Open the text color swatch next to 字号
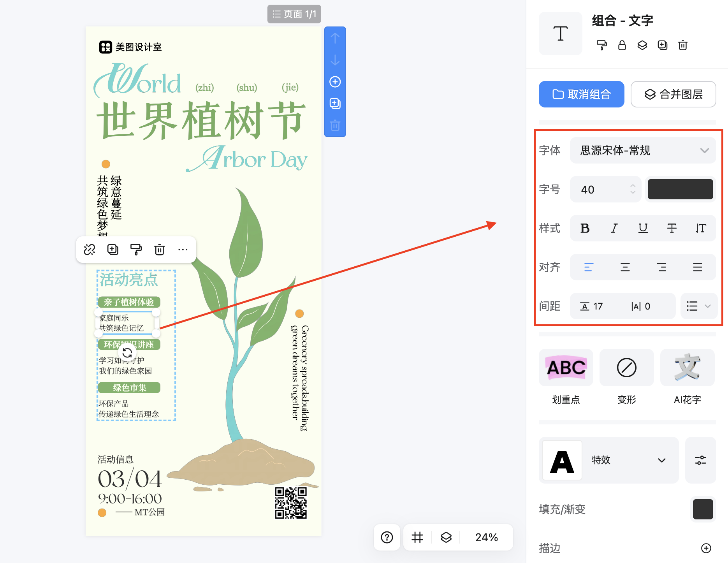Screen dimensions: 728x563 tap(680, 189)
